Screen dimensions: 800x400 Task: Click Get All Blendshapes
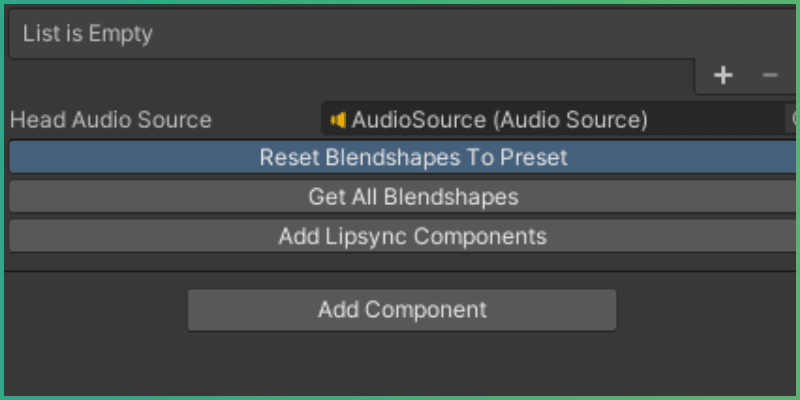click(412, 197)
